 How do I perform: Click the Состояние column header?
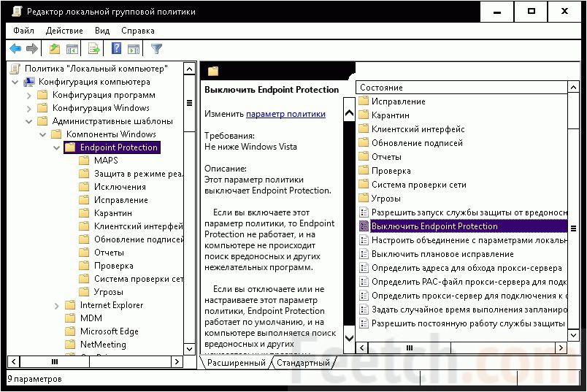tap(462, 88)
